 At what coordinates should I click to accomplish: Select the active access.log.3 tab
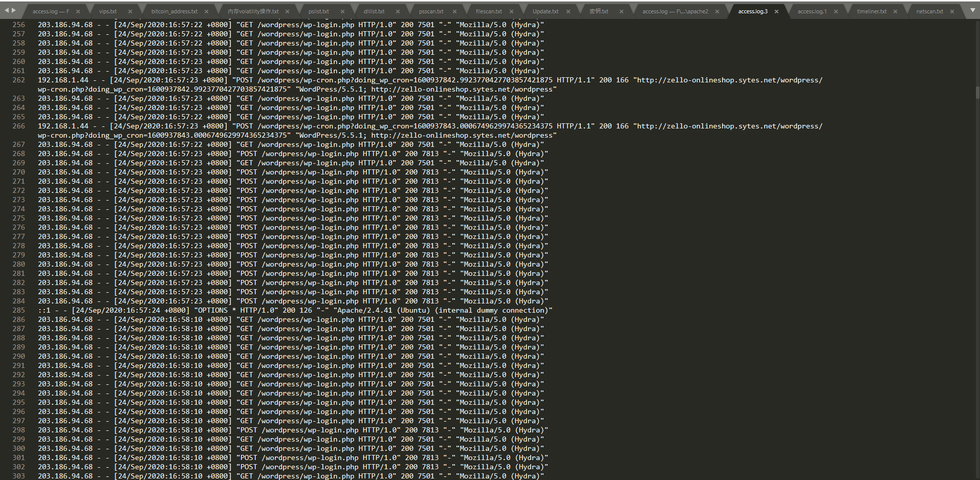coord(753,11)
